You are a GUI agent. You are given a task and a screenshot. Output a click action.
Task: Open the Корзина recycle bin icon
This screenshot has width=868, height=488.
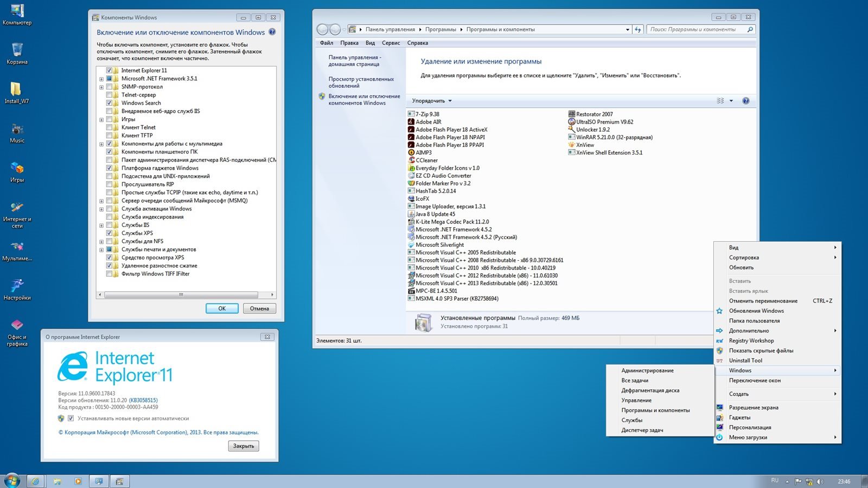coord(17,54)
